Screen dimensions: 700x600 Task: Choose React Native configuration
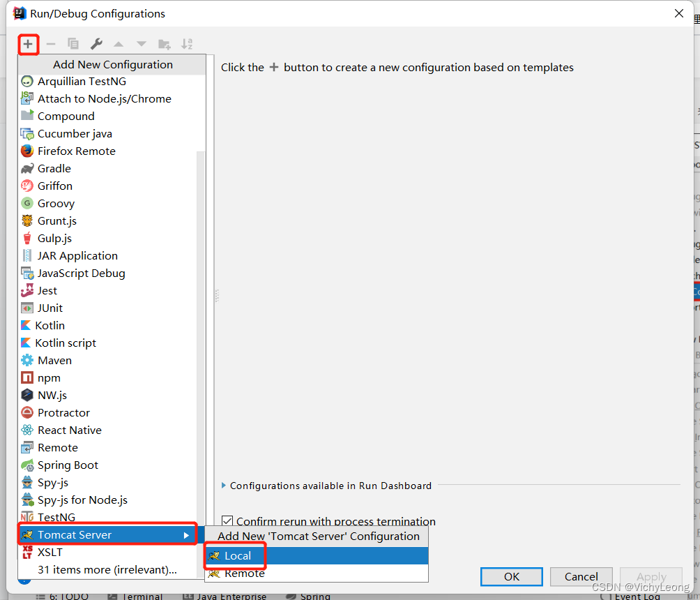point(107,430)
